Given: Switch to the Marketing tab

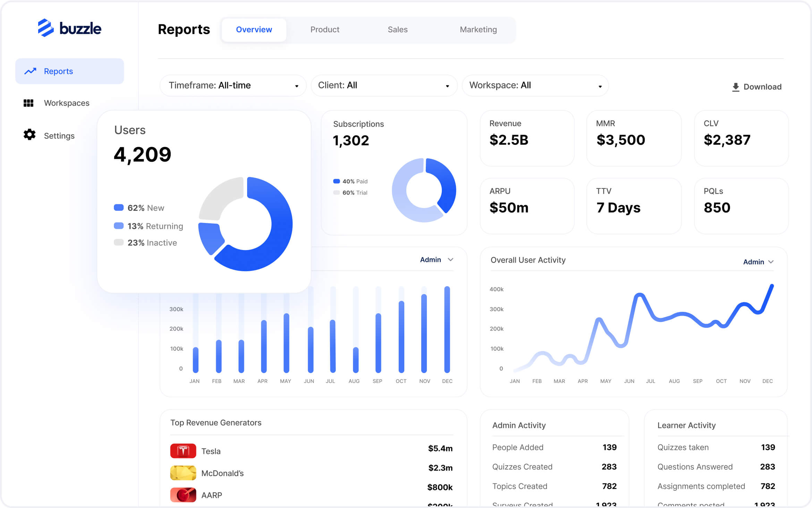Looking at the screenshot, I should click(478, 30).
